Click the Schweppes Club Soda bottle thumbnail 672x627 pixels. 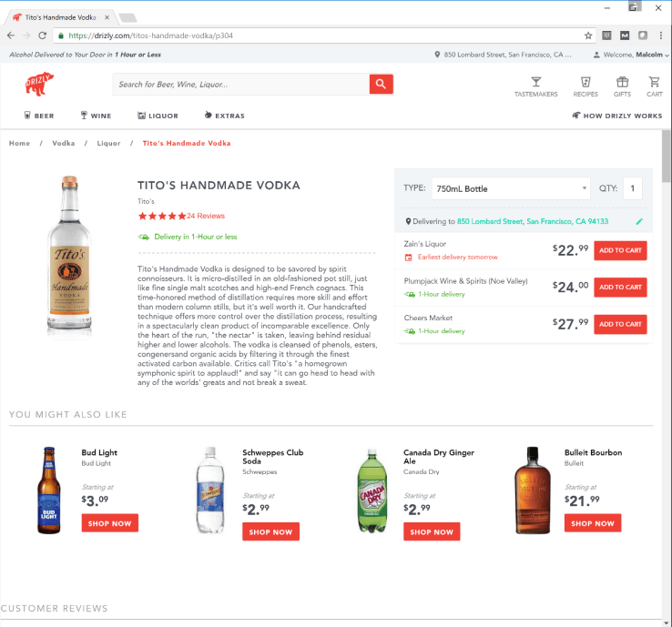(210, 490)
